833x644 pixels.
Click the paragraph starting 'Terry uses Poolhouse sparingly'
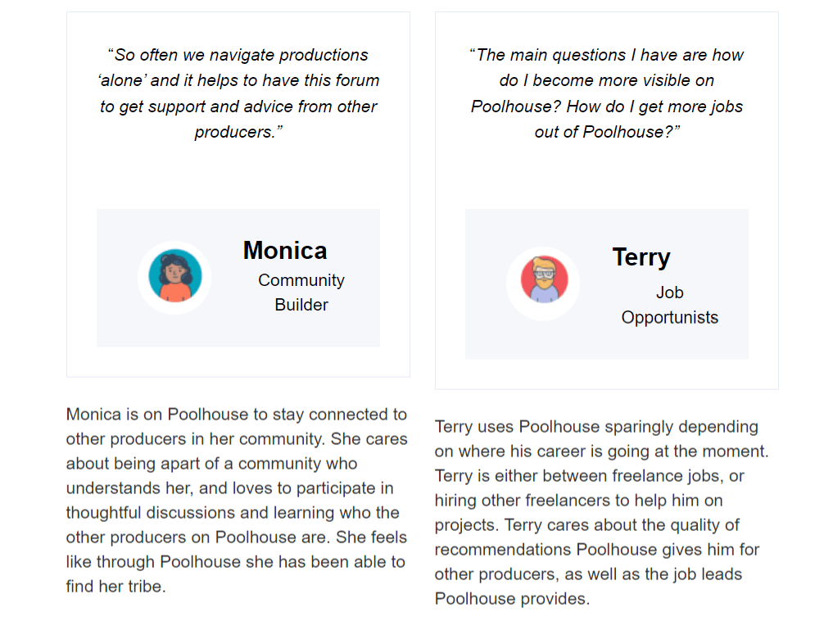click(x=602, y=512)
